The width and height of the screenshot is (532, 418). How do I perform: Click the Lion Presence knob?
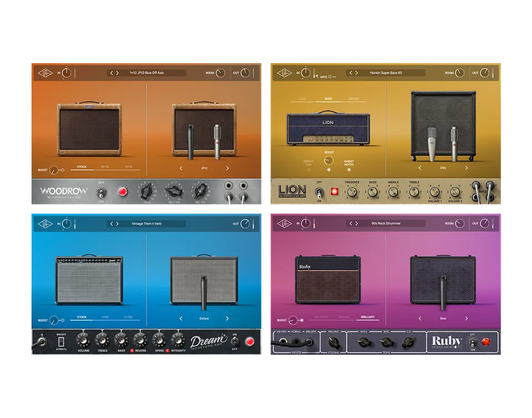pos(352,192)
